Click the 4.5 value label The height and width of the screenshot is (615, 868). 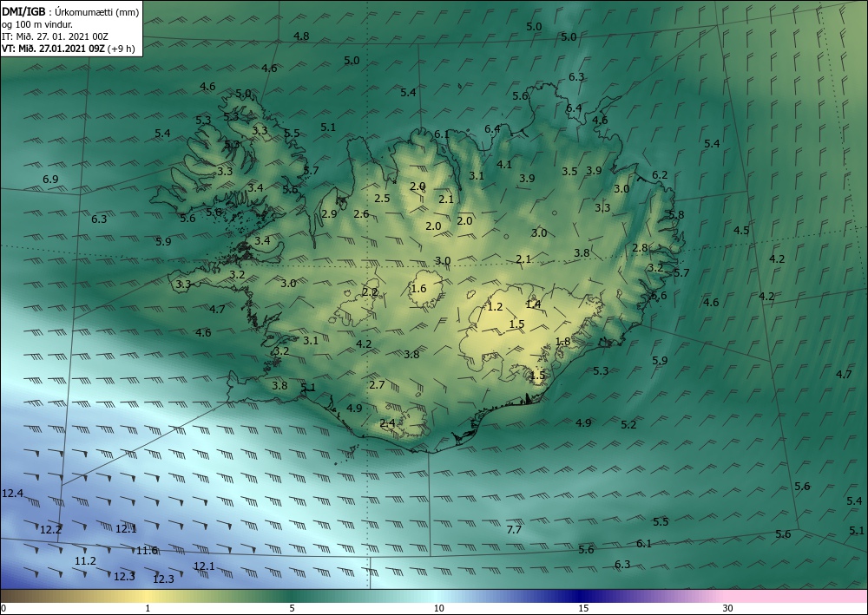click(741, 230)
